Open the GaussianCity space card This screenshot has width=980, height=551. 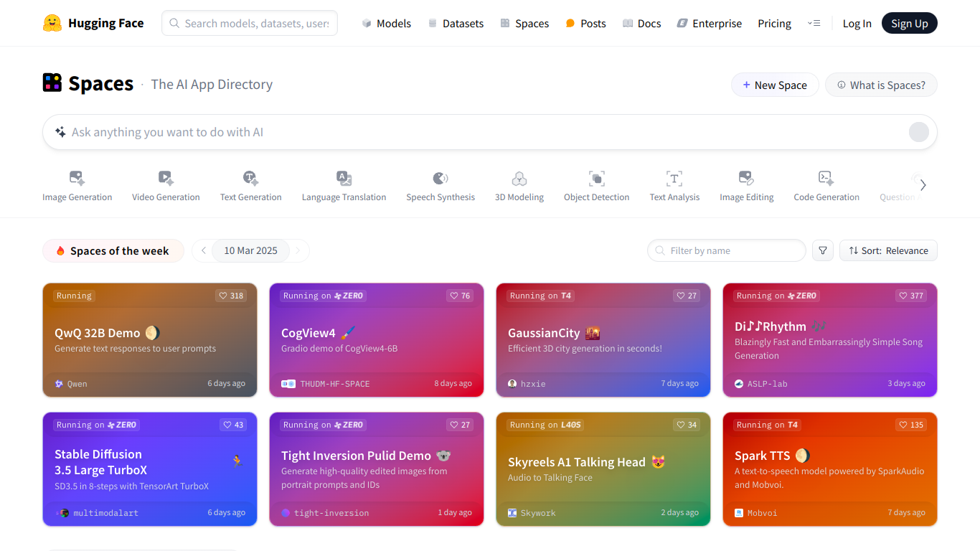pos(603,340)
